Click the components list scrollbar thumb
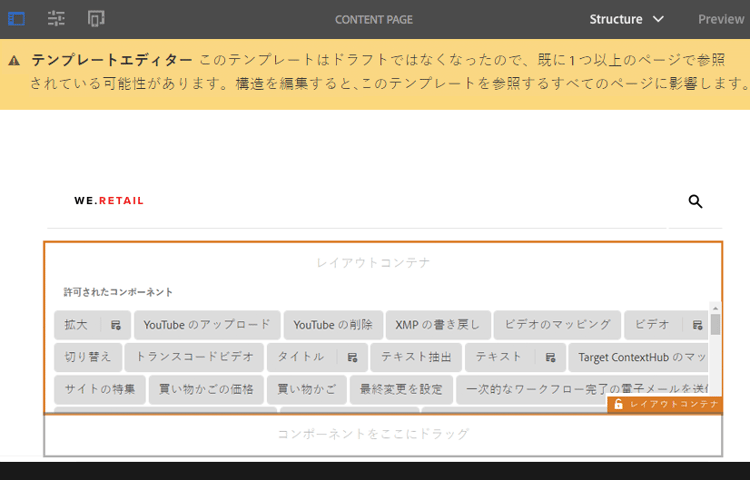This screenshot has height=480, width=750. point(715,324)
